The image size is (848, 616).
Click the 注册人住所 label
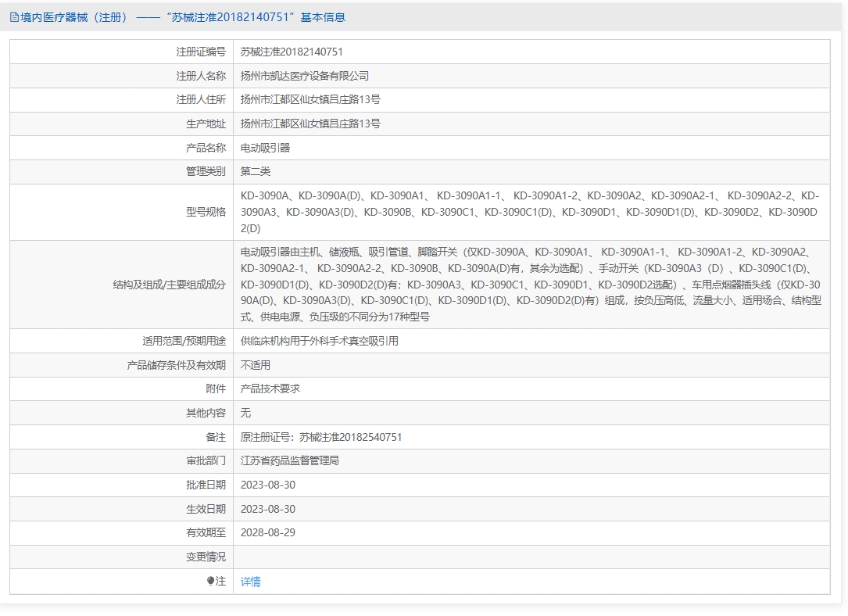201,99
